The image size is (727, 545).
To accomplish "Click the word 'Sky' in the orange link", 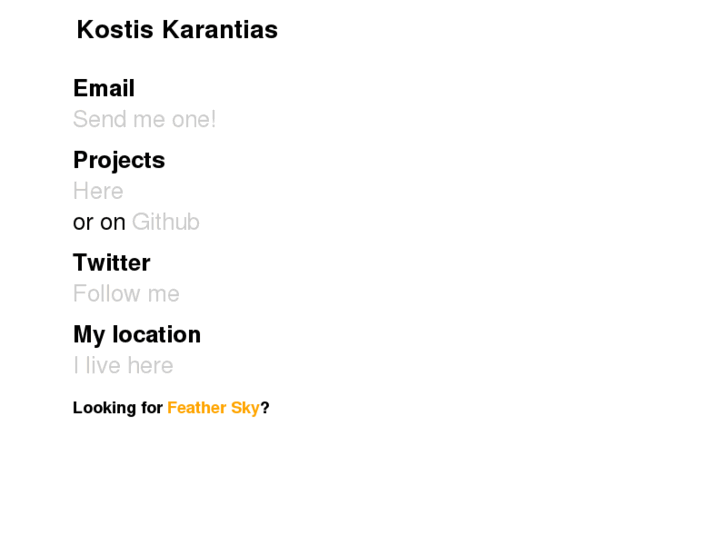I will tap(245, 408).
